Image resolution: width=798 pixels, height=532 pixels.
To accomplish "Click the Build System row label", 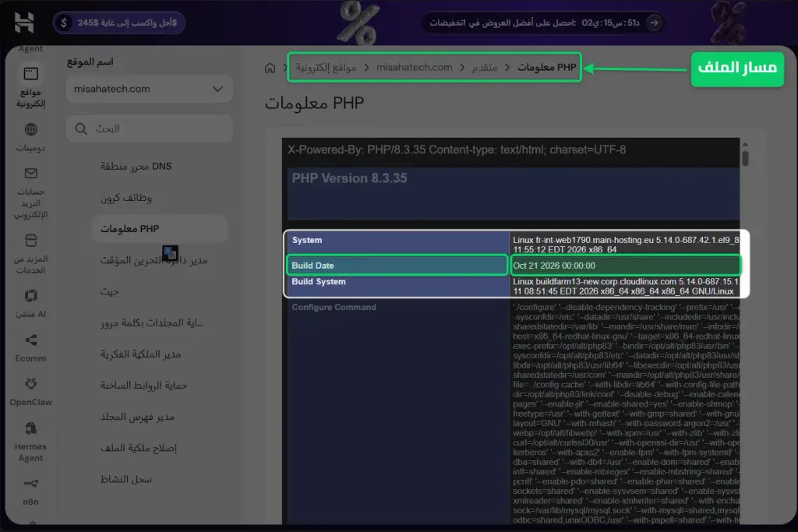I will (319, 281).
